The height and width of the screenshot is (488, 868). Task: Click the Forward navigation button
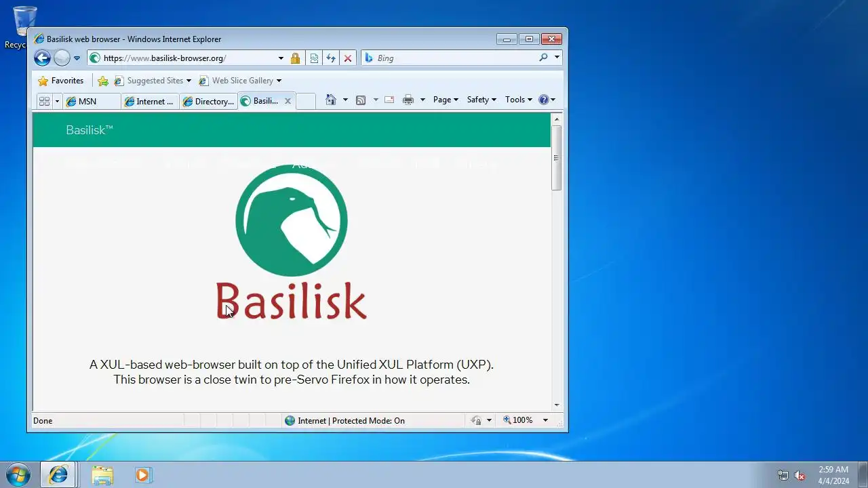(x=62, y=58)
